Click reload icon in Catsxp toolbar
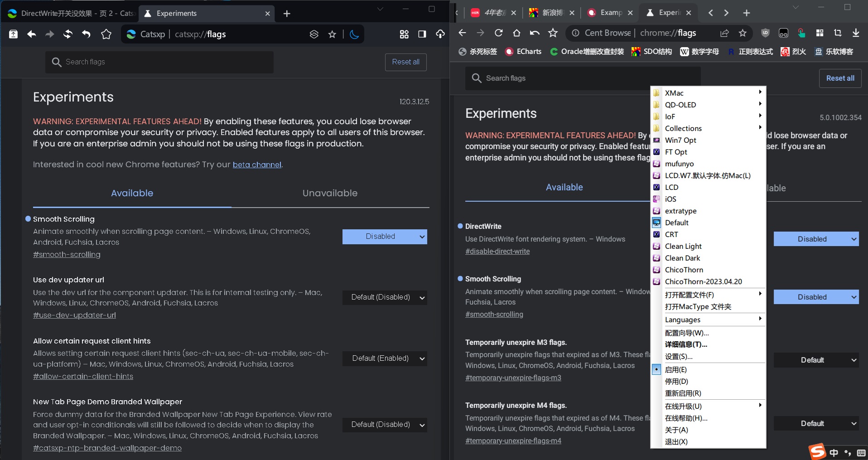 pyautogui.click(x=68, y=34)
